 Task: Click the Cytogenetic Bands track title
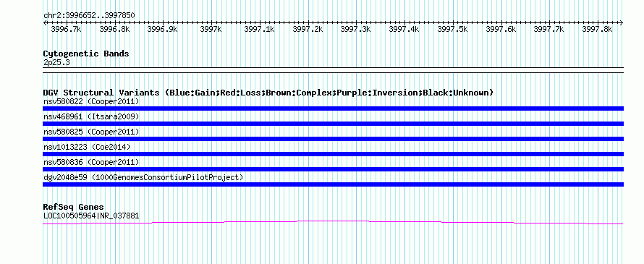[x=86, y=54]
